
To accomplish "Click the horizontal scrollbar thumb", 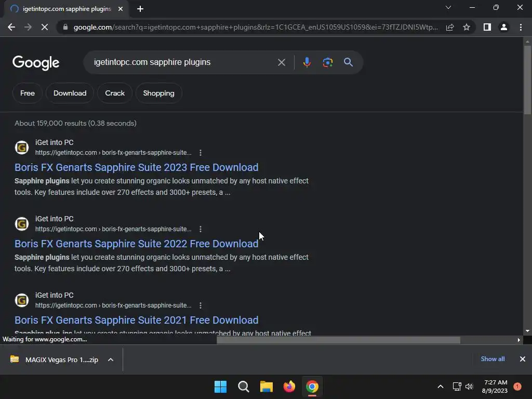I will point(338,340).
